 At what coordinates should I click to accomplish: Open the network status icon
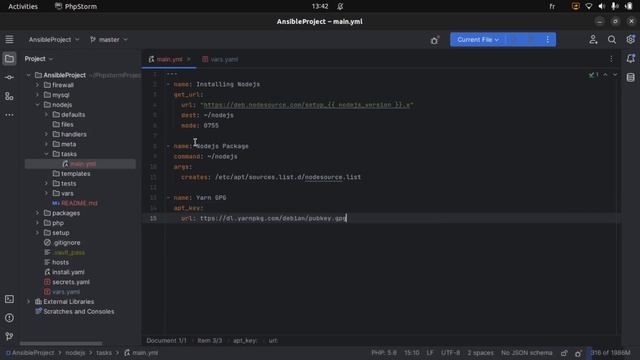pyautogui.click(x=589, y=6)
